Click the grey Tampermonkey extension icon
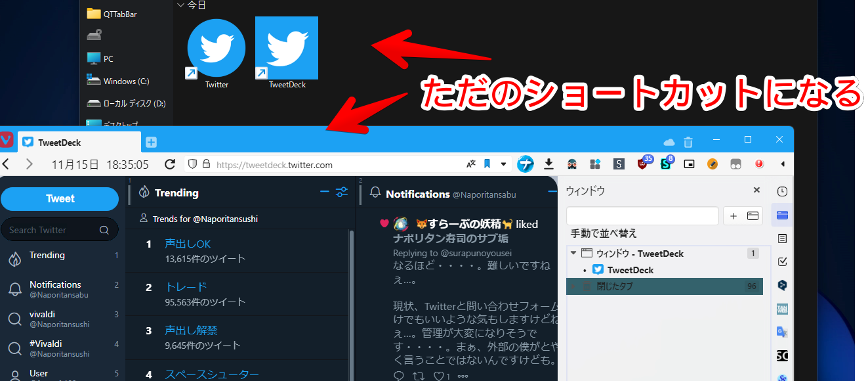This screenshot has height=381, width=868. [x=736, y=164]
